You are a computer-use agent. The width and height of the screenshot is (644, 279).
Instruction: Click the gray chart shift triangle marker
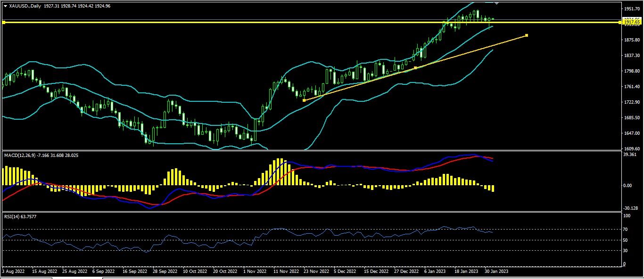tap(496, 3)
